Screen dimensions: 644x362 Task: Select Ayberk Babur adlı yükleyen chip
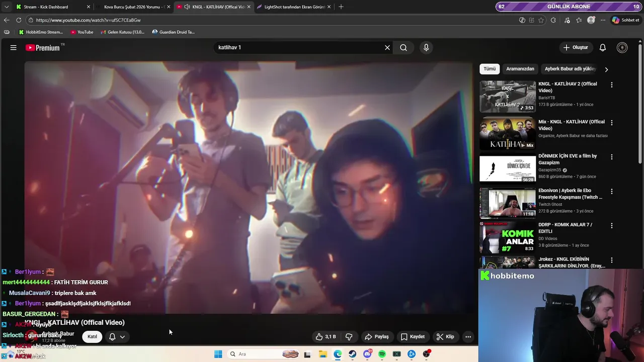(570, 69)
